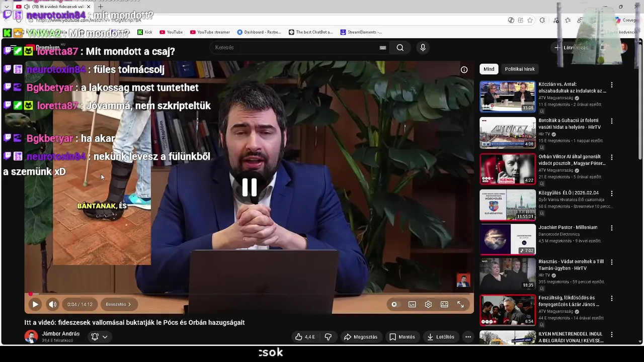Image resolution: width=644 pixels, height=362 pixels.
Task: Select the Politikai hírek filter chip
Action: 520,69
